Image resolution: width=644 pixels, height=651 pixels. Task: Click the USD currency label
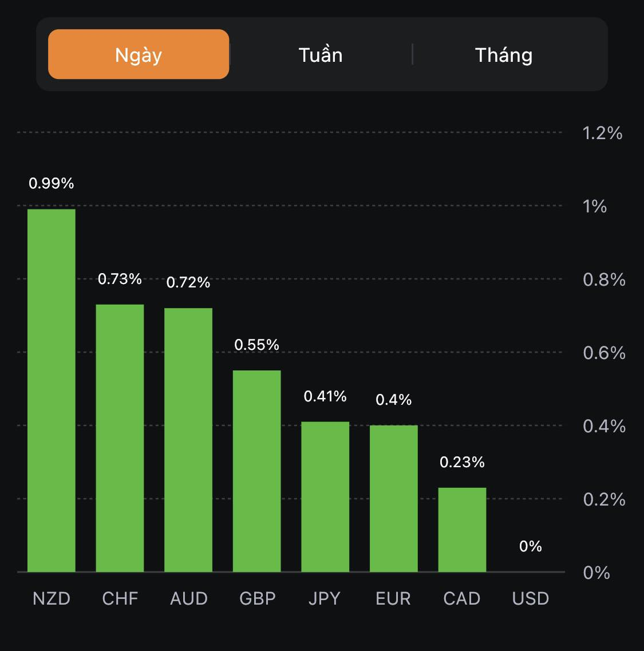pos(531,598)
